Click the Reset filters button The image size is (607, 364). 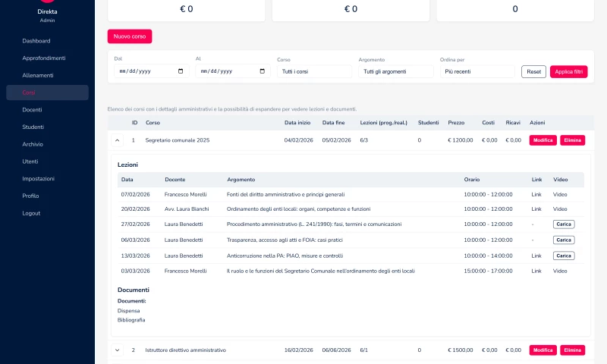(x=534, y=71)
